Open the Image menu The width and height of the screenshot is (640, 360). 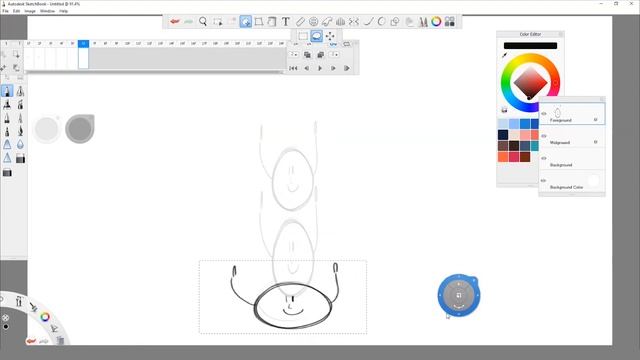(30, 11)
